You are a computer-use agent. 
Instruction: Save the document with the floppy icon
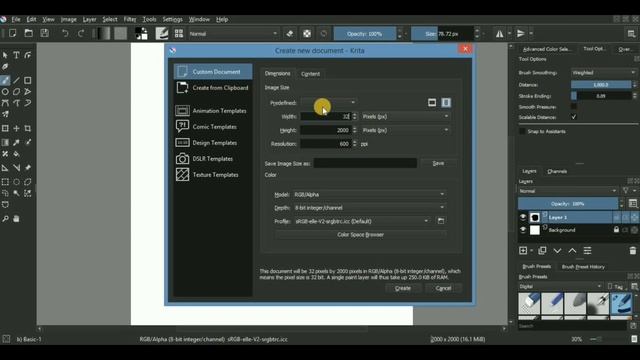(x=44, y=33)
